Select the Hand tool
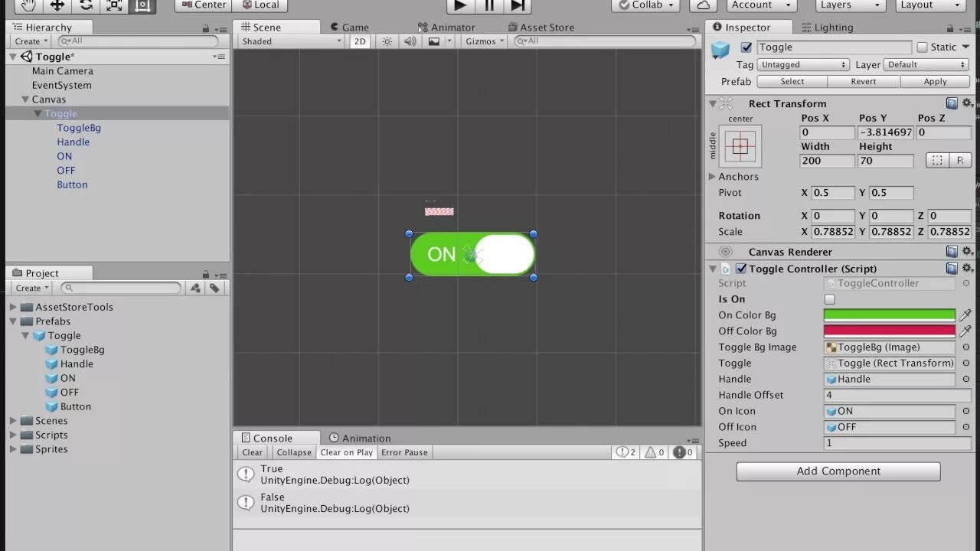Viewport: 980px width, 551px height. pos(28,5)
